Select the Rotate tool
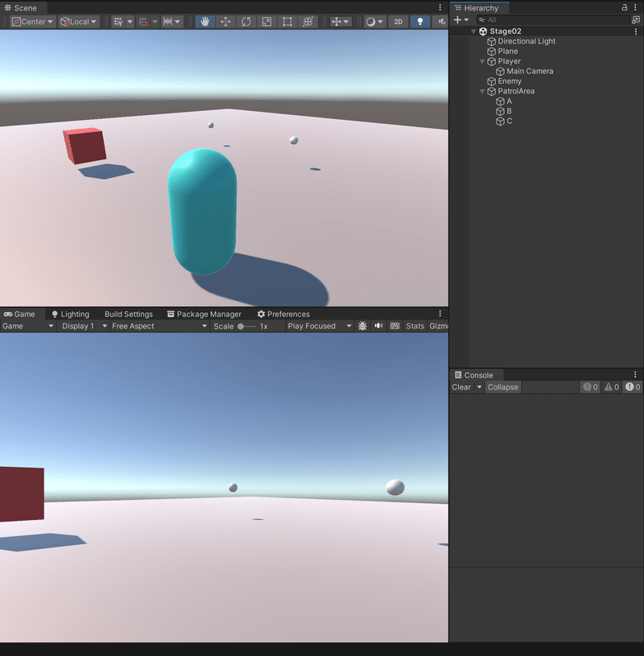Viewport: 644px width, 656px height. click(246, 22)
